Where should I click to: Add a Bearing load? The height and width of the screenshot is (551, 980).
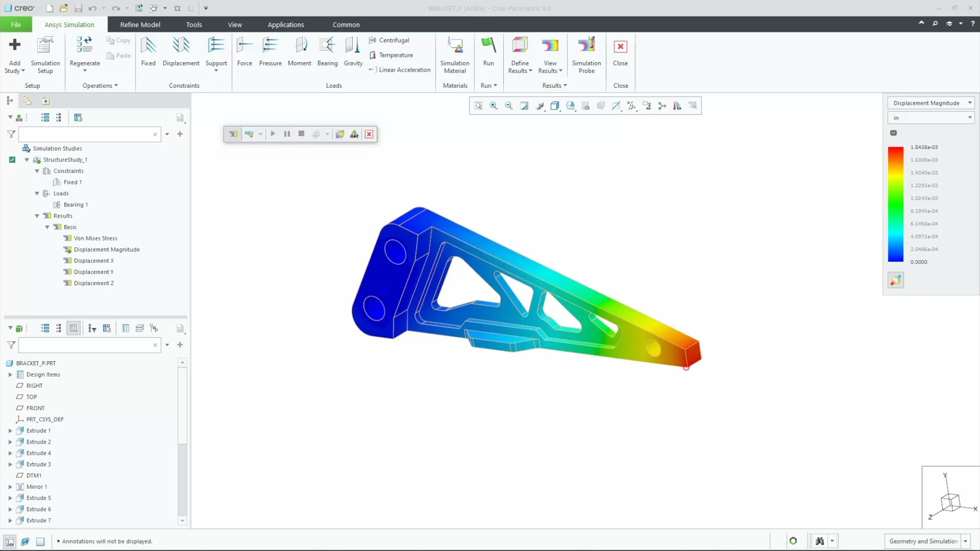click(327, 52)
